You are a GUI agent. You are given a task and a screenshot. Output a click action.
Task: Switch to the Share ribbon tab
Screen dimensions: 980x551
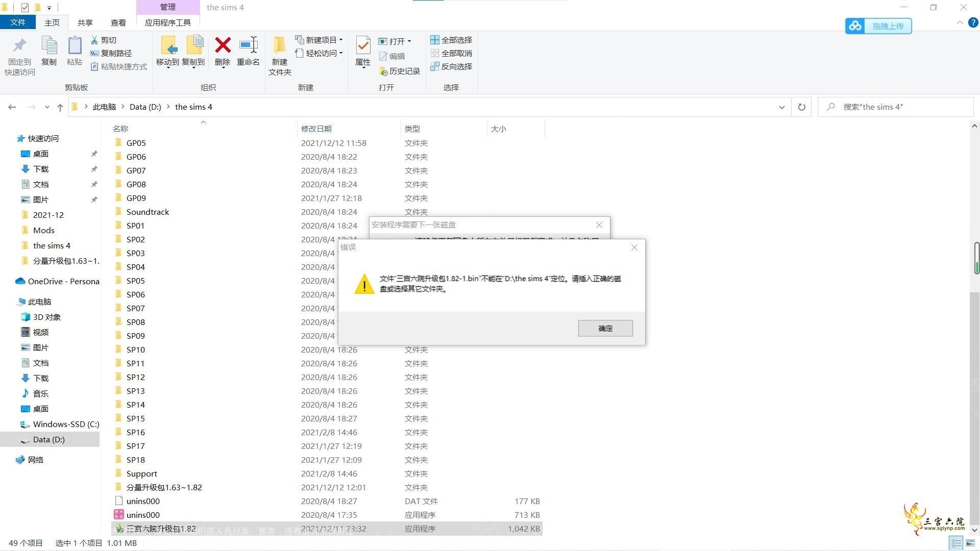tap(85, 22)
